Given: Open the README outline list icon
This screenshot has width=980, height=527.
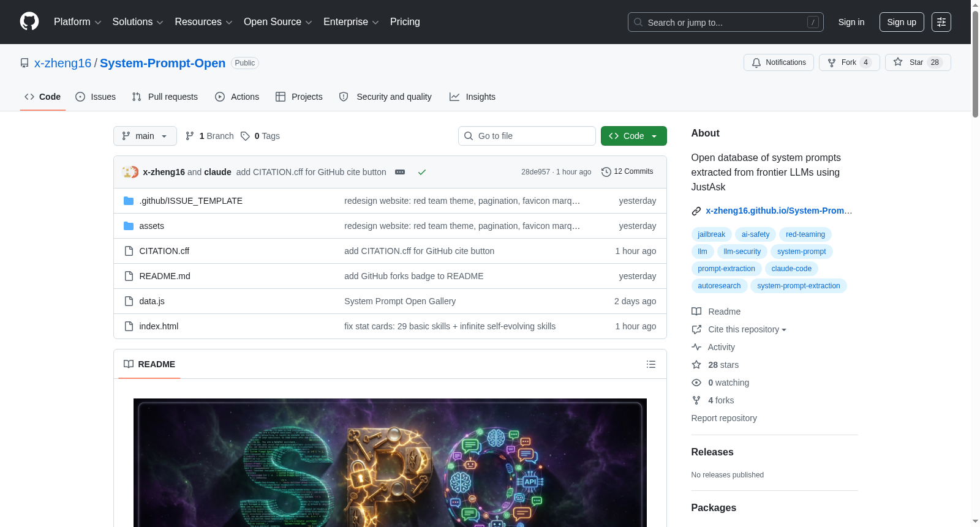Looking at the screenshot, I should [651, 364].
